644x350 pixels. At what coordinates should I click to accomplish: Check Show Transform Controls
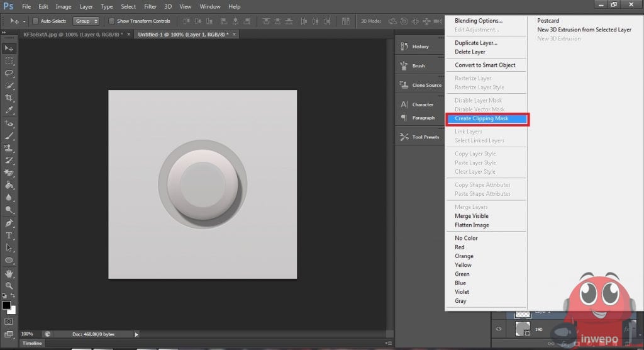(111, 21)
